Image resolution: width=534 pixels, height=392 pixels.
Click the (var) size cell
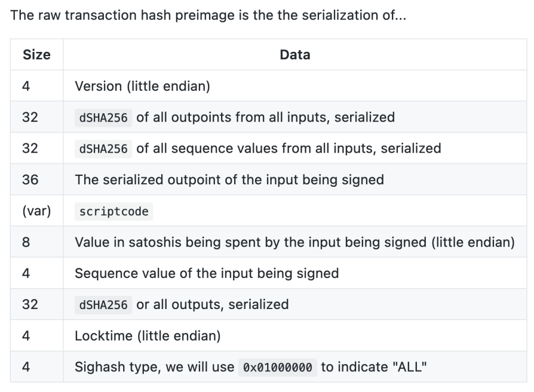(x=36, y=211)
